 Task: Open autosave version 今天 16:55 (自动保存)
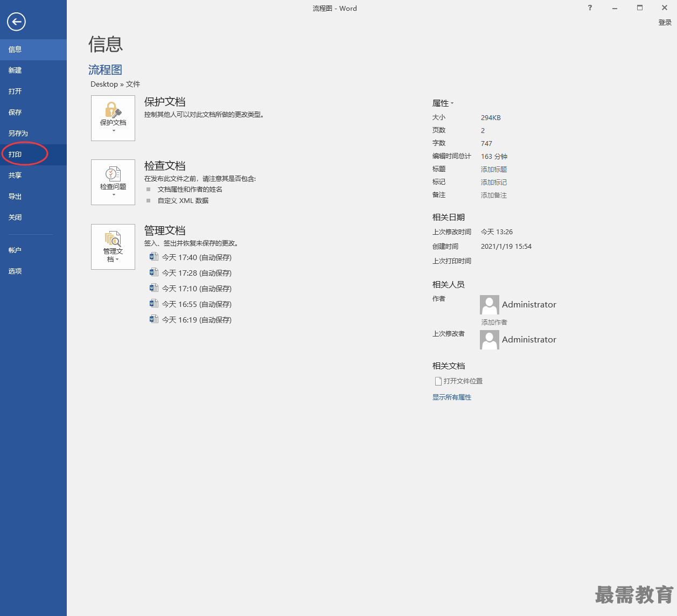(197, 304)
